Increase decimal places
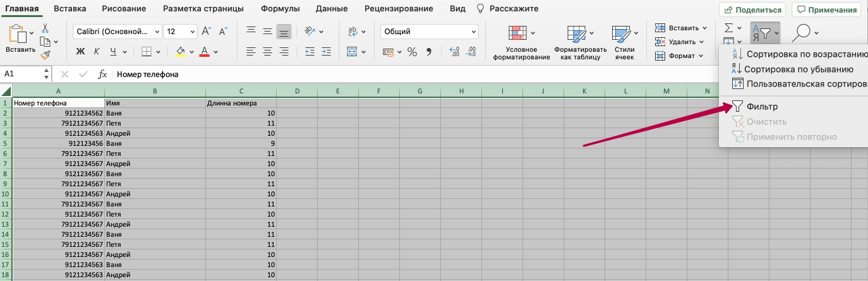Viewport: 868px width, 281px height. (x=455, y=52)
